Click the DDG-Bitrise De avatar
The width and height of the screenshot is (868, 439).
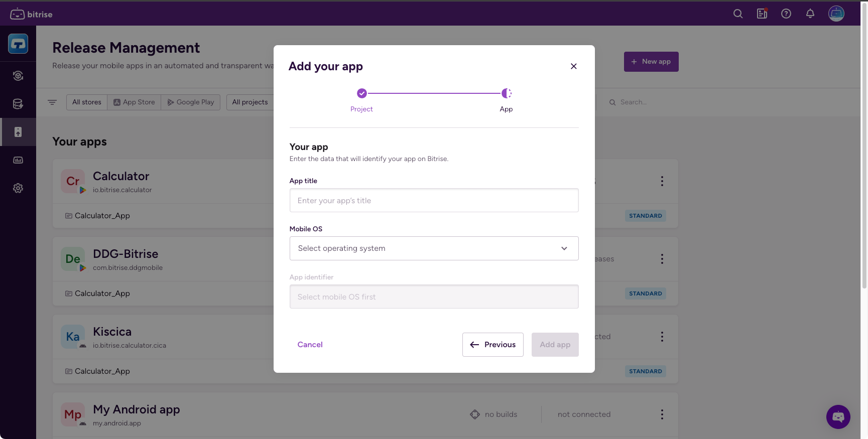tap(73, 259)
